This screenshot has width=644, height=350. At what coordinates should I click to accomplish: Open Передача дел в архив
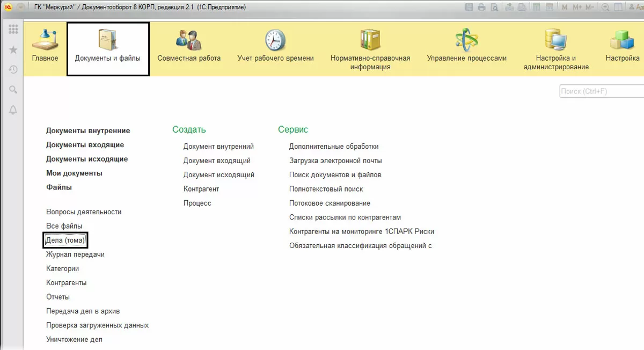click(x=83, y=311)
